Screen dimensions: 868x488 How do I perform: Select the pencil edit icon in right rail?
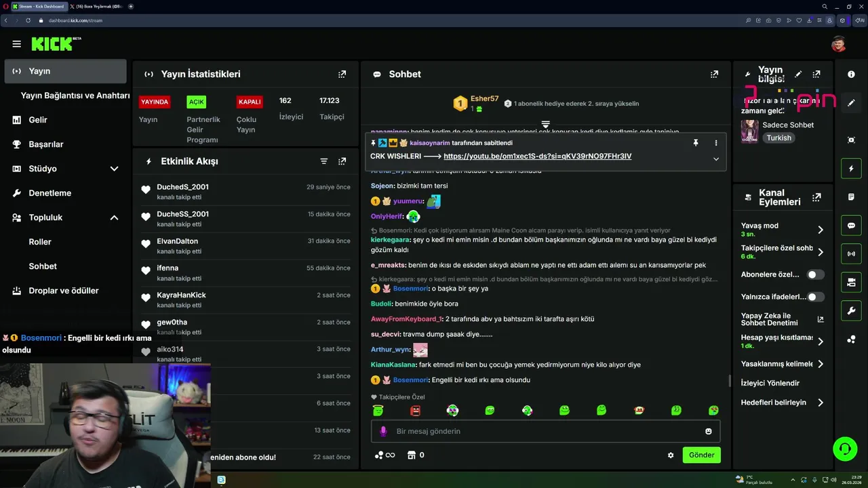[851, 103]
